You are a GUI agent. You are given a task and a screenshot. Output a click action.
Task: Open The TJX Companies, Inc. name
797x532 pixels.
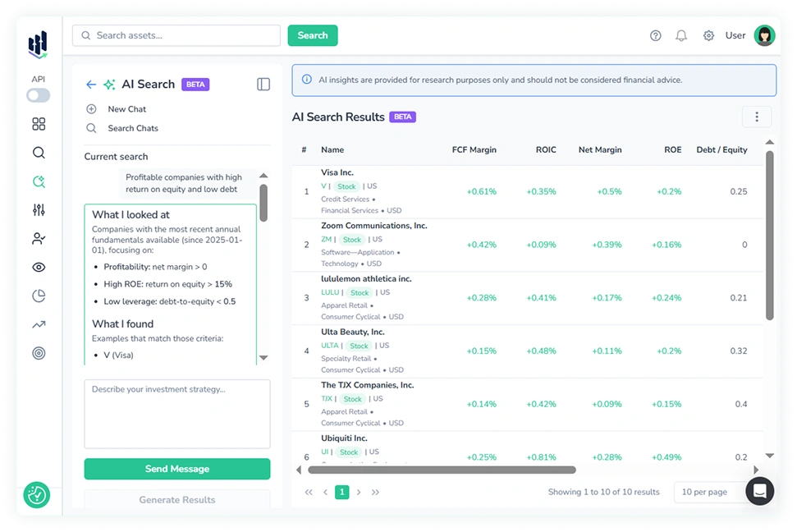click(x=368, y=385)
